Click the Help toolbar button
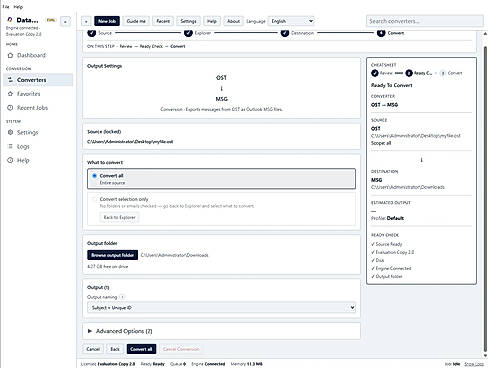 coord(212,21)
